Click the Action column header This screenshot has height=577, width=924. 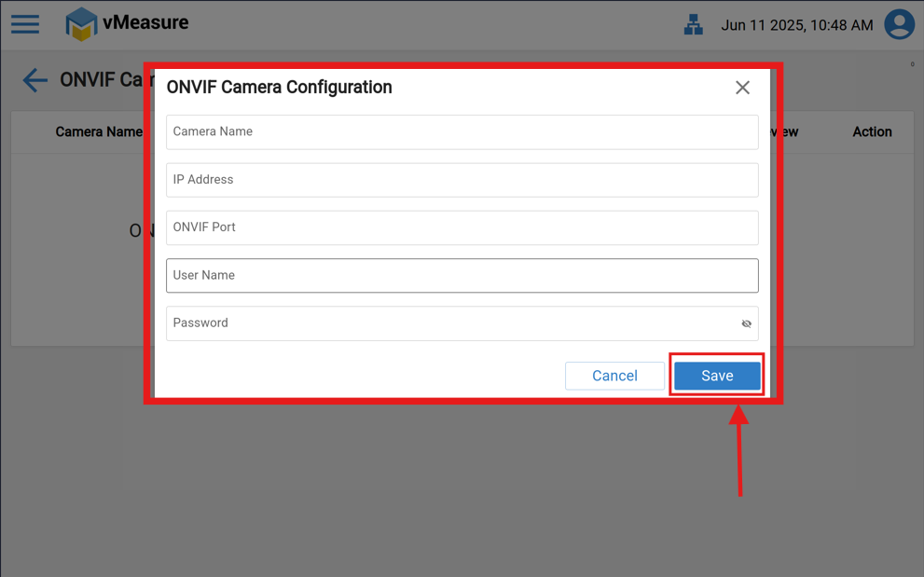[x=872, y=132]
